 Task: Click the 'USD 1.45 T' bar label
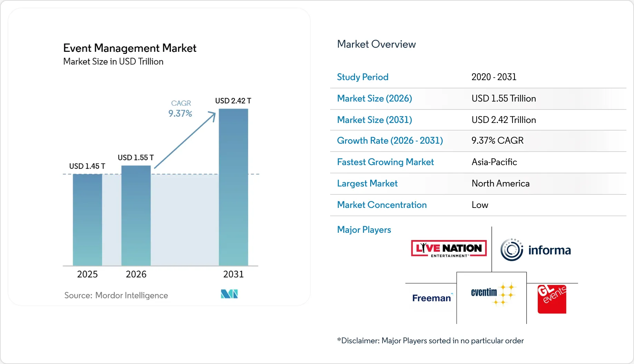(87, 166)
